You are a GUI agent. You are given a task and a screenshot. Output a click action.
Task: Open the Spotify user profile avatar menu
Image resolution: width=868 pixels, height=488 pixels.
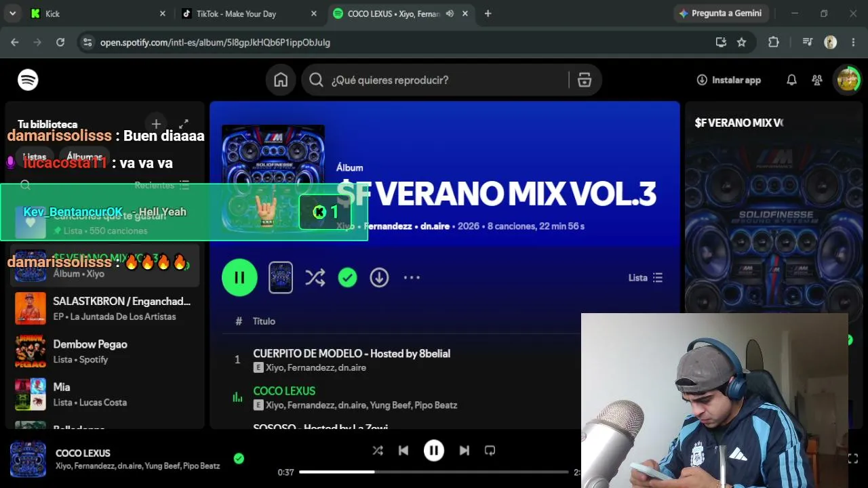pos(848,80)
